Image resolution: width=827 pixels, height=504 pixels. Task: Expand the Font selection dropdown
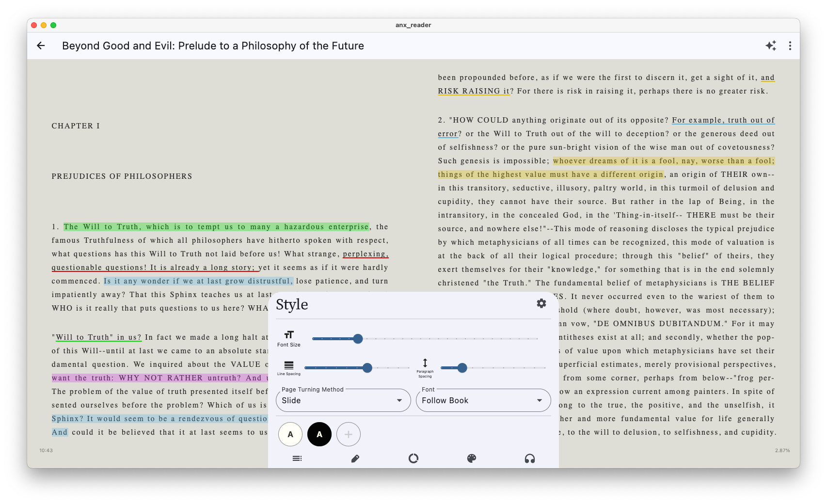[482, 400]
